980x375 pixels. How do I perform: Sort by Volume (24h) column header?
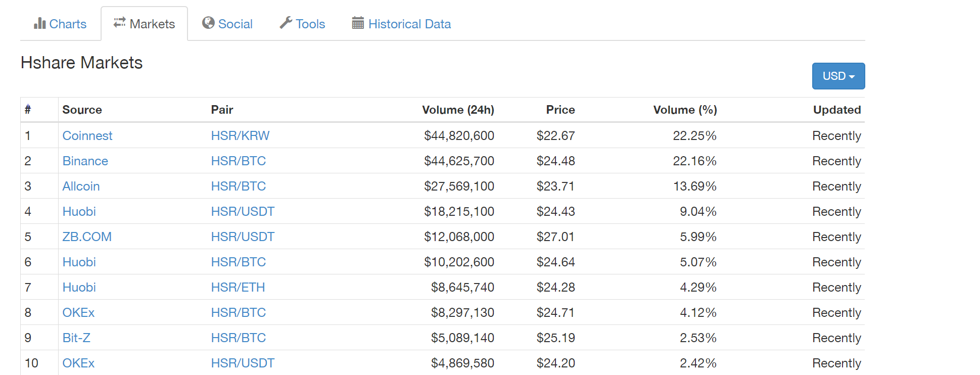point(458,110)
